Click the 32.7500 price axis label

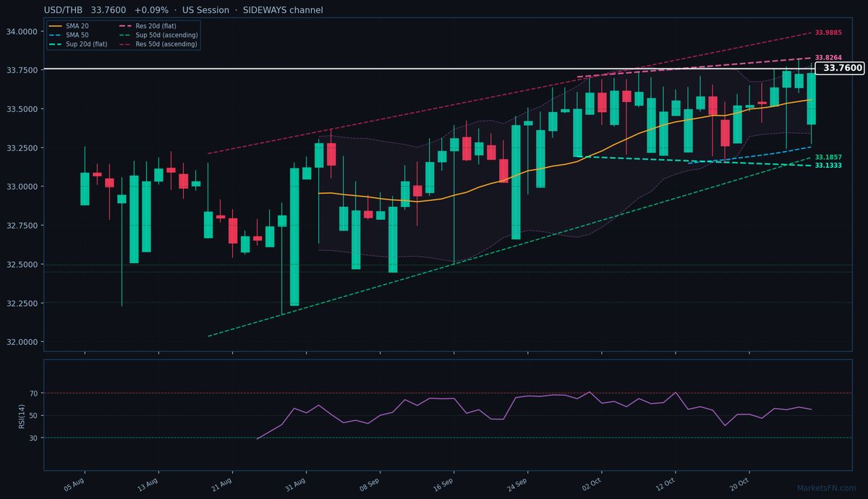22,226
